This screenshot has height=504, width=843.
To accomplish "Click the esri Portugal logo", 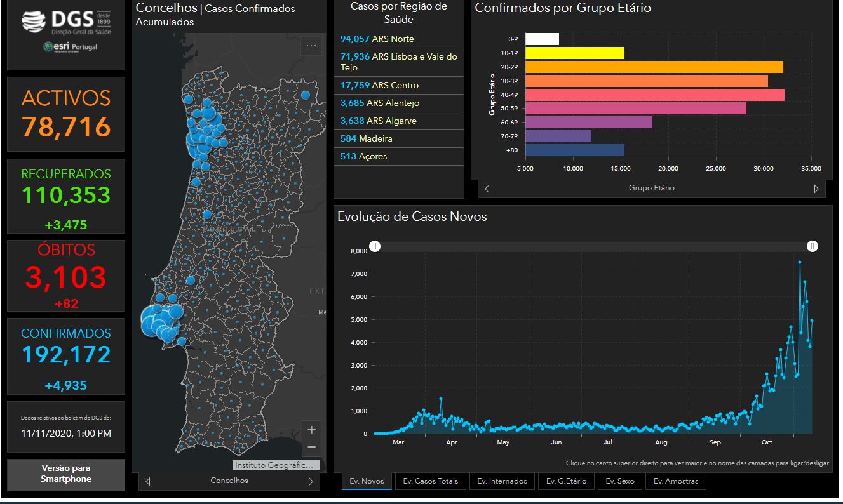I will [x=70, y=47].
